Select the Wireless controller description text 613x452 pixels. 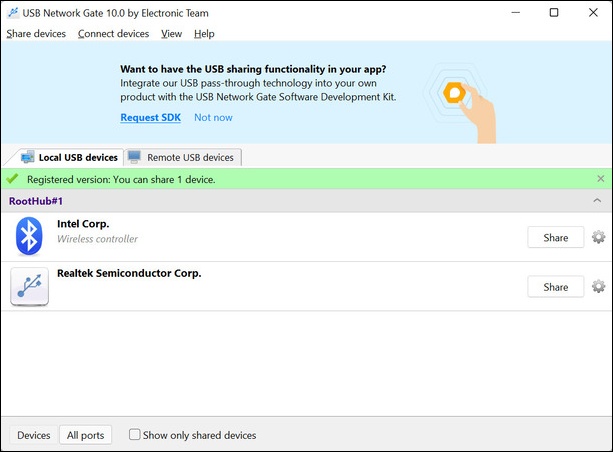pos(97,239)
